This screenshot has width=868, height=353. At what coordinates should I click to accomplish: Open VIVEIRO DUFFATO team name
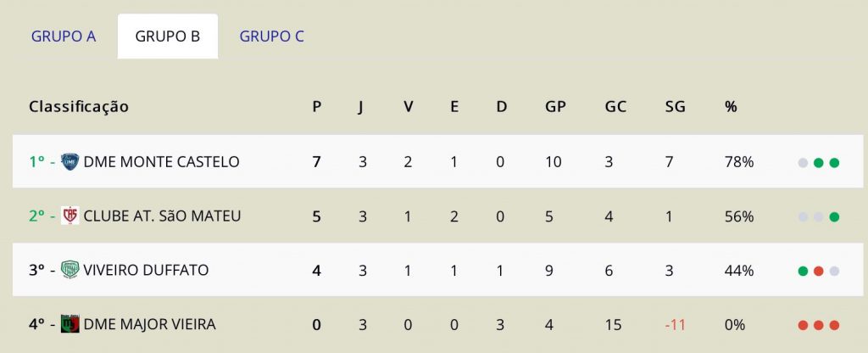tap(146, 270)
